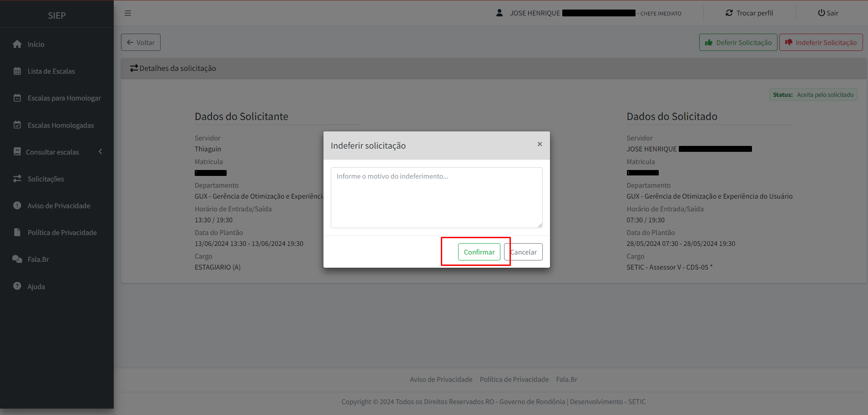Click the exclamation icon for Aviso de Privacidade
The width and height of the screenshot is (868, 415).
(x=17, y=205)
